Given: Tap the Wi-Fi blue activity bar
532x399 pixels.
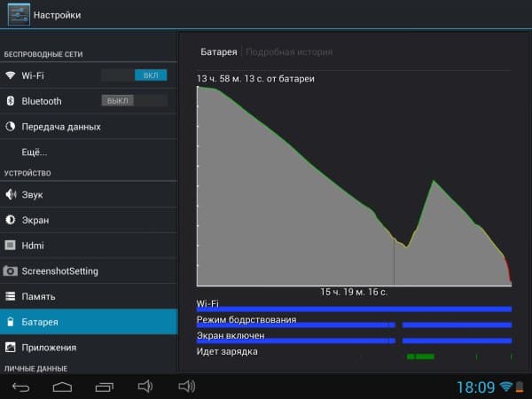Looking at the screenshot, I should [354, 309].
